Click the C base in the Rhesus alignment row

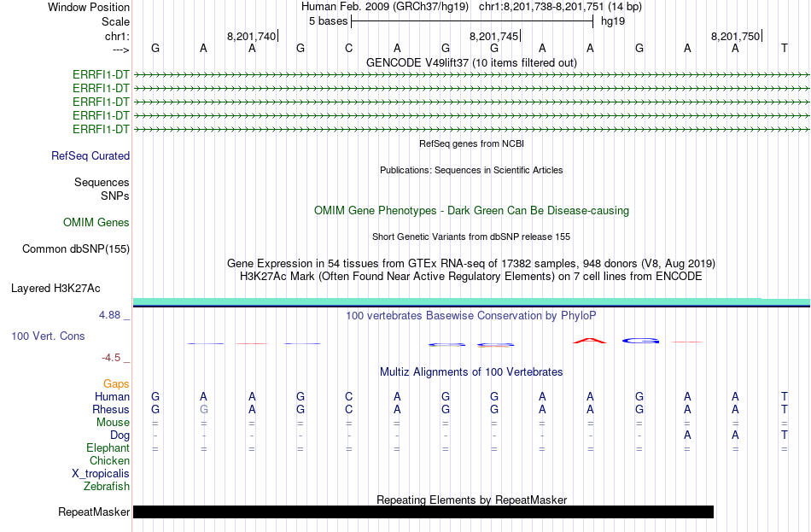tap(348, 409)
